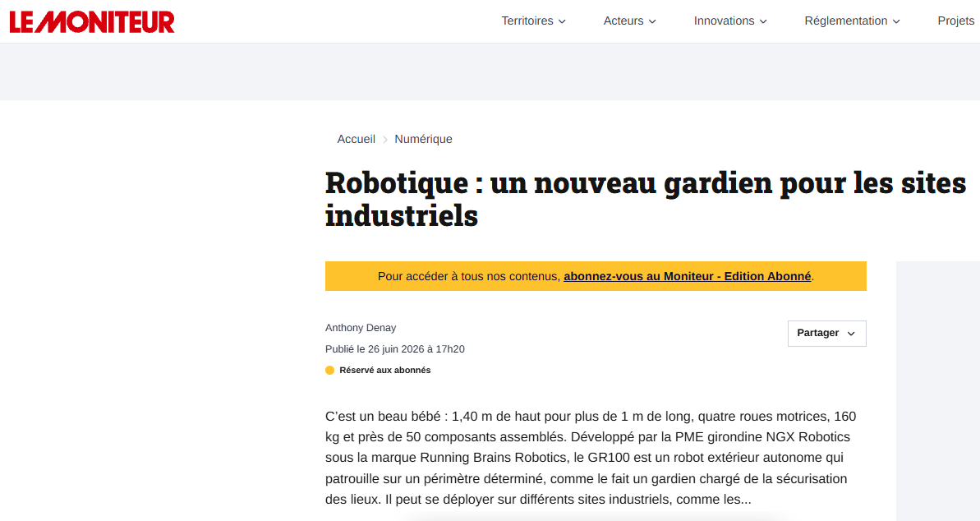The height and width of the screenshot is (521, 980).
Task: Follow the abonnez-vous au Moniteur link
Action: tap(688, 276)
